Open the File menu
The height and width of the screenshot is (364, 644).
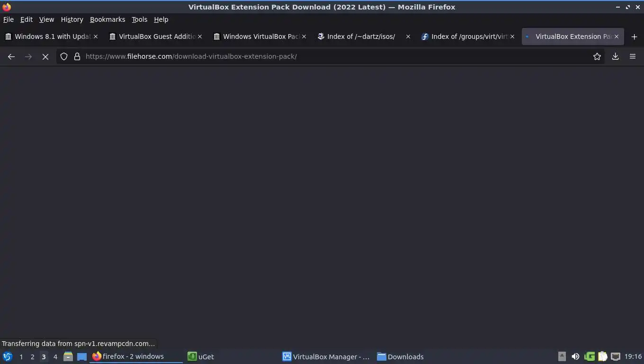click(x=9, y=19)
